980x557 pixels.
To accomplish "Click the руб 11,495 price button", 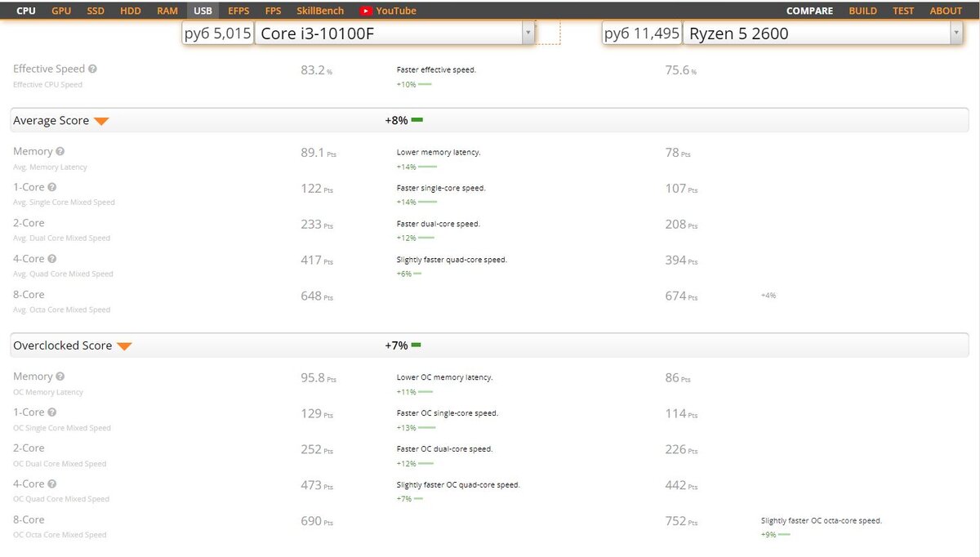I will (642, 33).
